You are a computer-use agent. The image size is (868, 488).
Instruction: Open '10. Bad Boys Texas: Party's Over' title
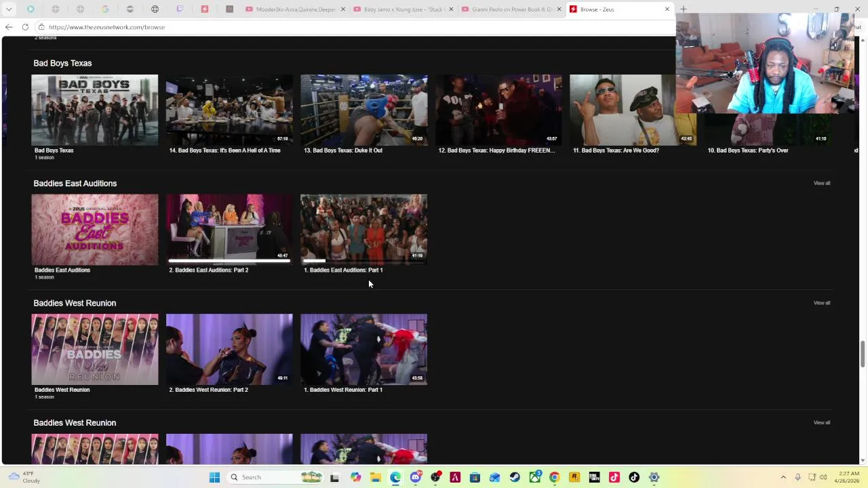coord(747,150)
